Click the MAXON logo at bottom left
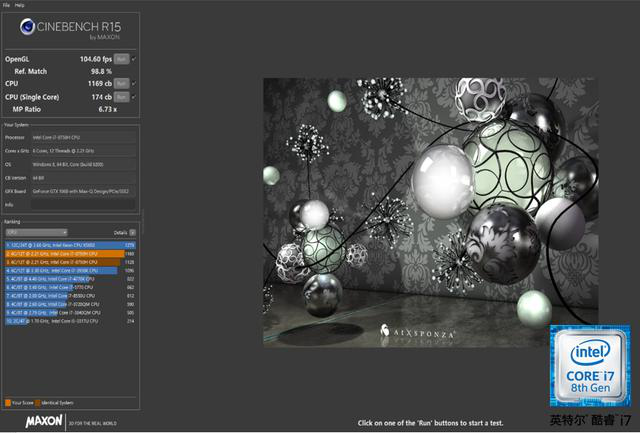The width and height of the screenshot is (640, 433). point(44,422)
